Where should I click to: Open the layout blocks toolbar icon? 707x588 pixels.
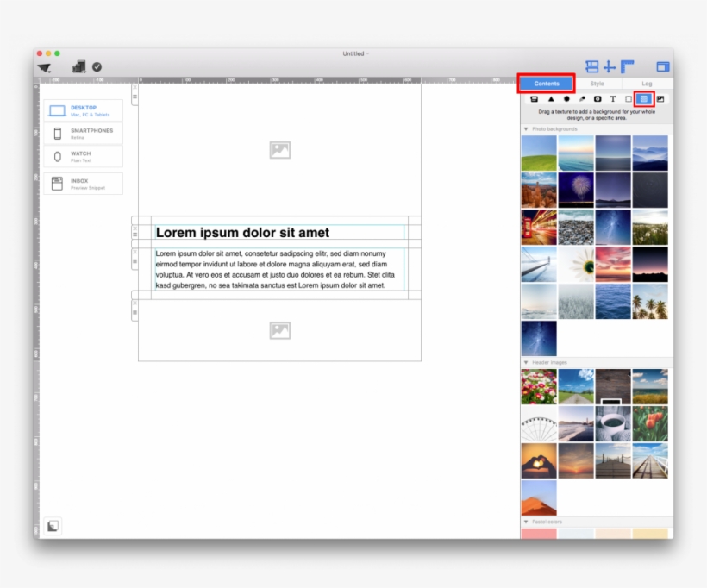pyautogui.click(x=593, y=66)
